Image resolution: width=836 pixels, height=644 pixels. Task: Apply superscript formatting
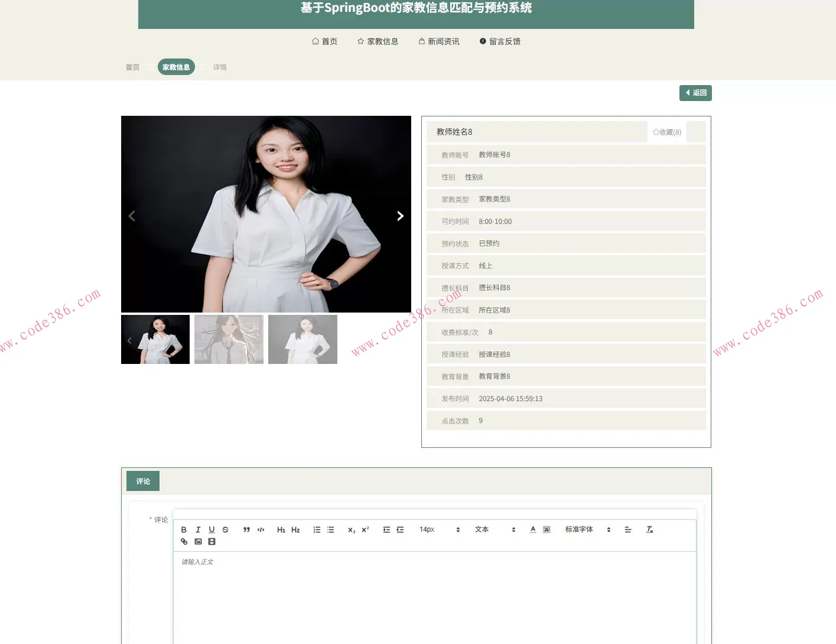[x=365, y=529]
